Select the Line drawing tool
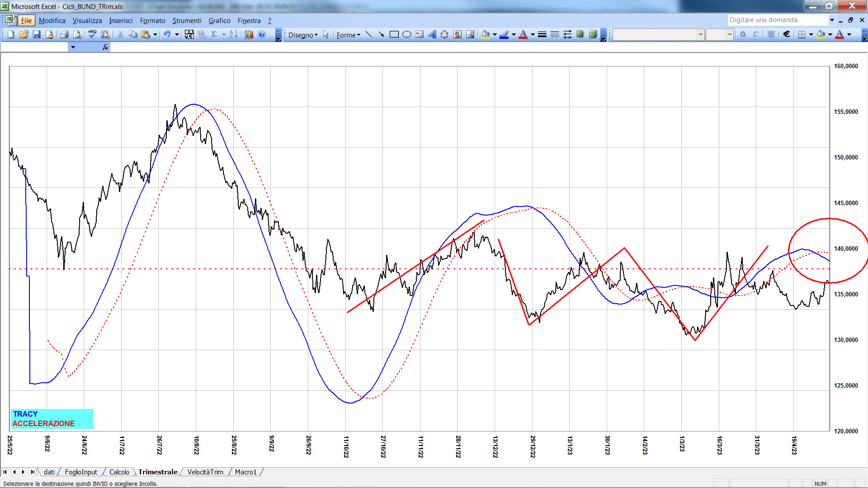 pos(368,34)
